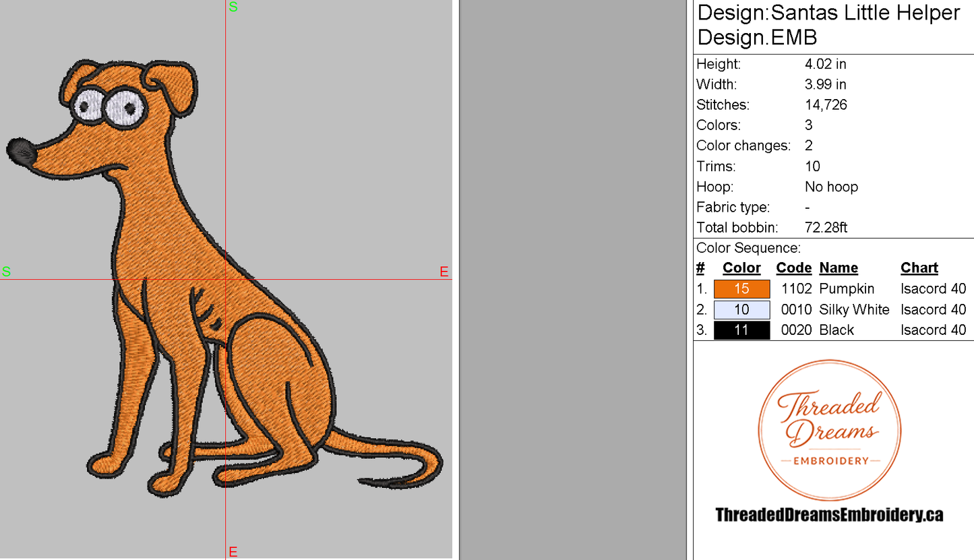Click the red 'E' marker at bottom
The width and height of the screenshot is (974, 560).
point(233,553)
